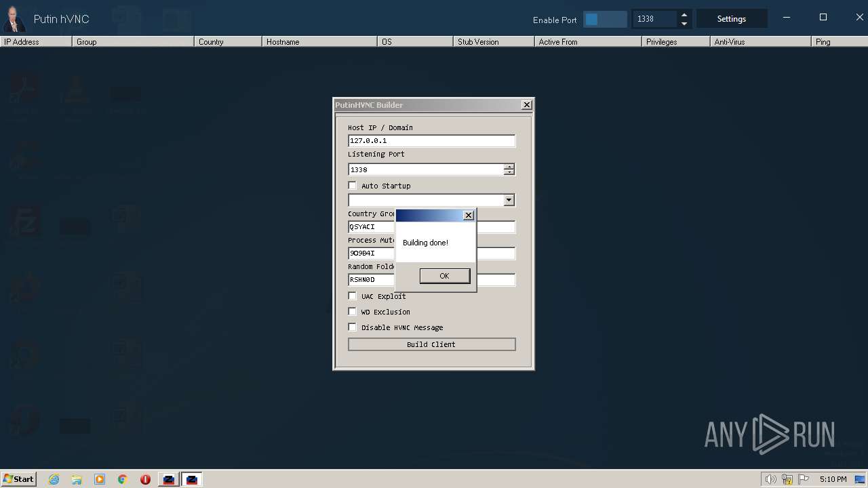
Task: Open the Action Center flag icon
Action: pos(804,479)
